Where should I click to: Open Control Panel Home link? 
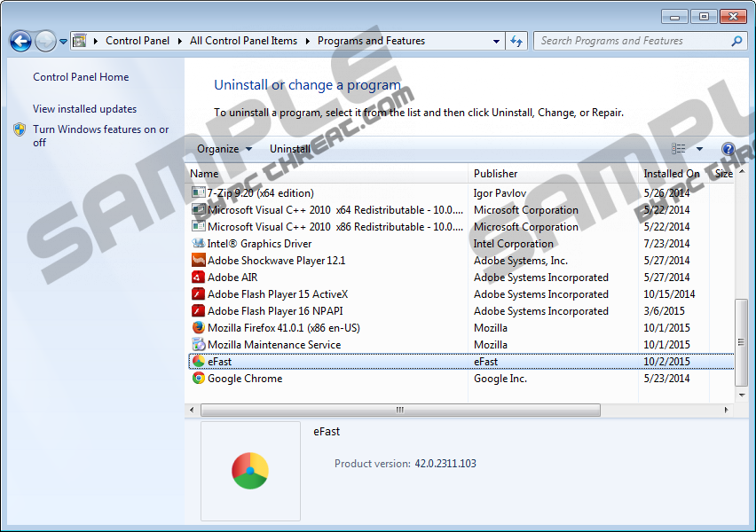tap(81, 77)
